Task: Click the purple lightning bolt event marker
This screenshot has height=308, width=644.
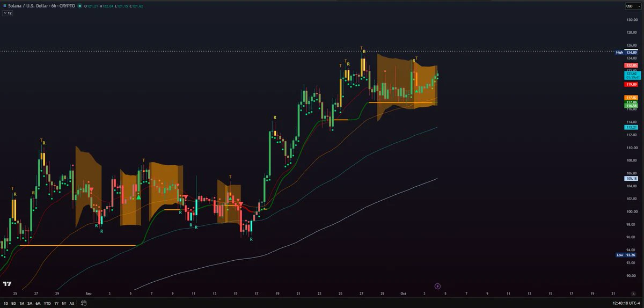Action: point(437,287)
